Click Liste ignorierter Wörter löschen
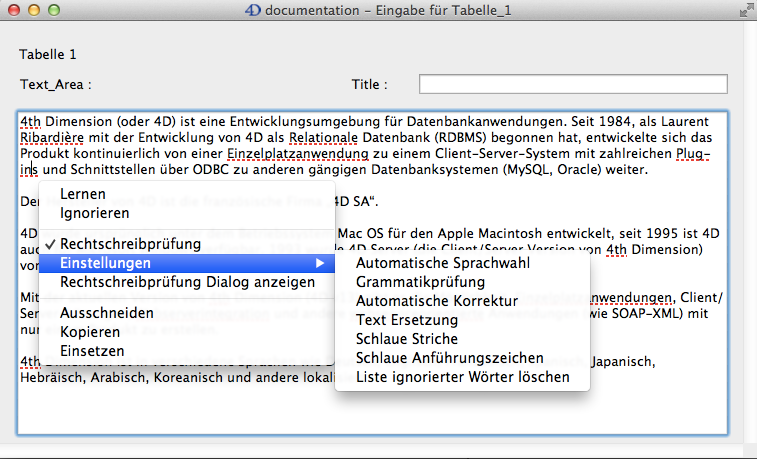This screenshot has width=757, height=459. 462,377
